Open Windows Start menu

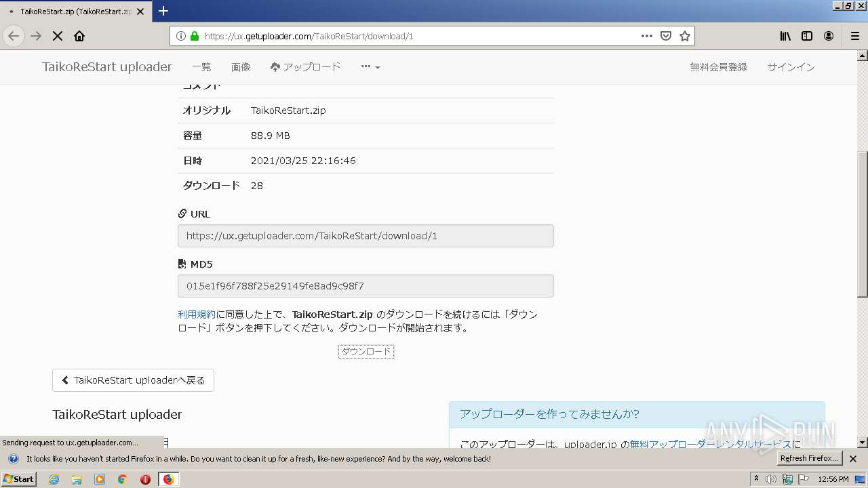pyautogui.click(x=19, y=479)
